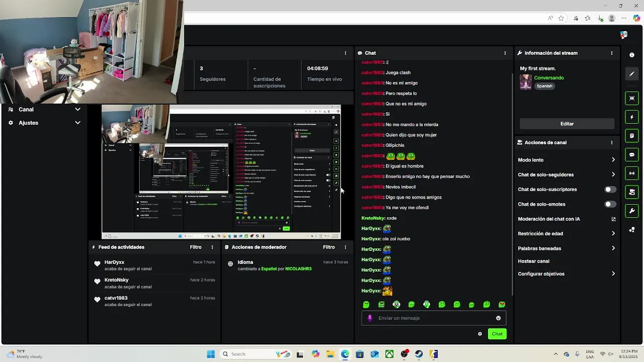The image size is (644, 362).
Task: Select the first green quick emote
Action: (366, 305)
